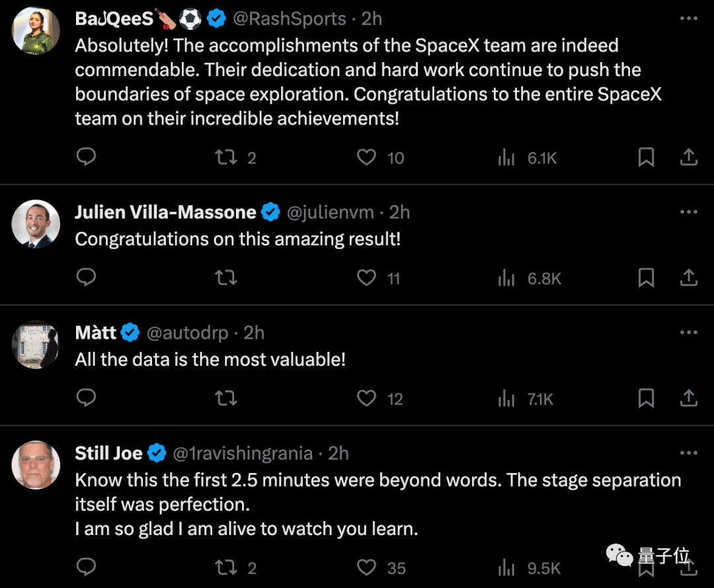This screenshot has width=714, height=588.
Task: Like Still Joe's stage separation tweet
Action: [366, 567]
